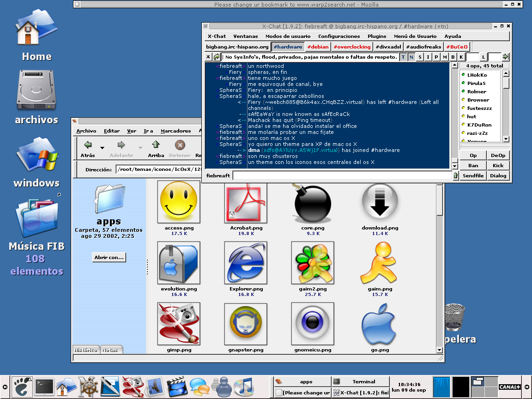Open the chat bubbles messenger icon
Image resolution: width=532 pixels, height=399 pixels.
pyautogui.click(x=199, y=387)
